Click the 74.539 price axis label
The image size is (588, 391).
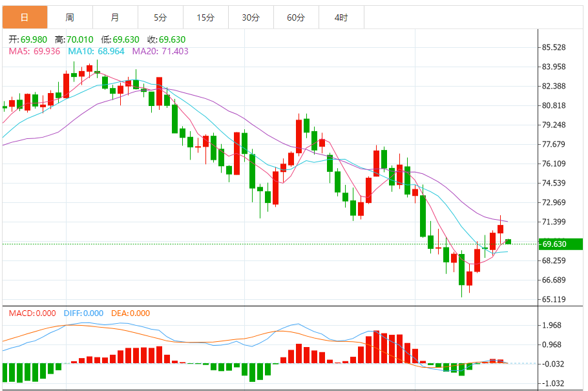coord(554,183)
